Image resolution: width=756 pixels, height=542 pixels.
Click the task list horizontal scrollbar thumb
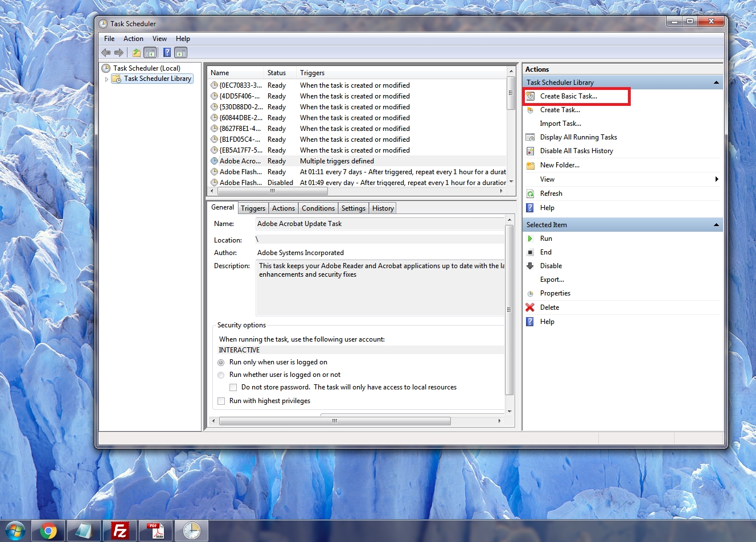(x=273, y=191)
